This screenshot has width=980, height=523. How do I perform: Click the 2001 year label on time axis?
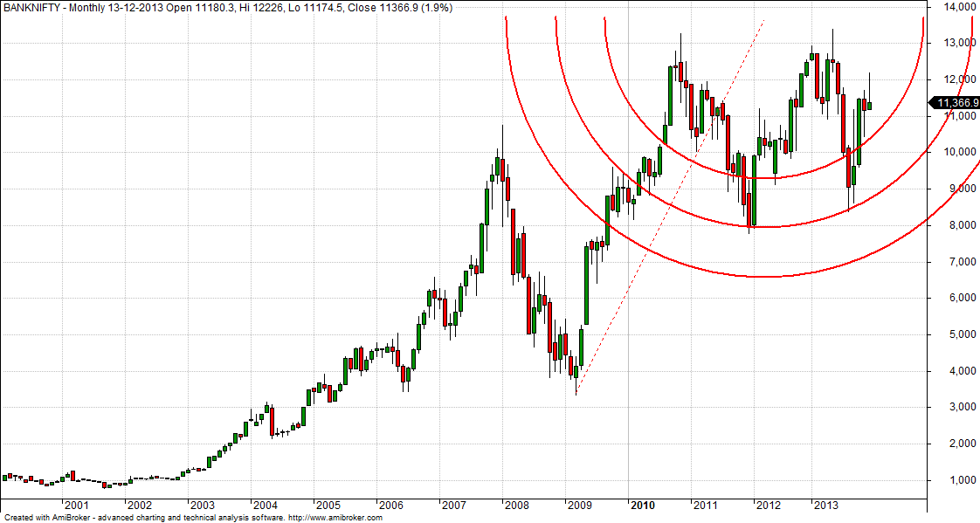pyautogui.click(x=75, y=506)
